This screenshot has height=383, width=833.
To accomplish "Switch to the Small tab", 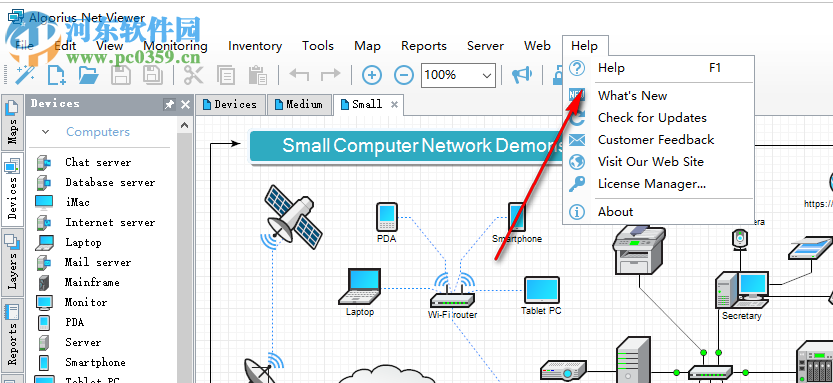I will (369, 105).
